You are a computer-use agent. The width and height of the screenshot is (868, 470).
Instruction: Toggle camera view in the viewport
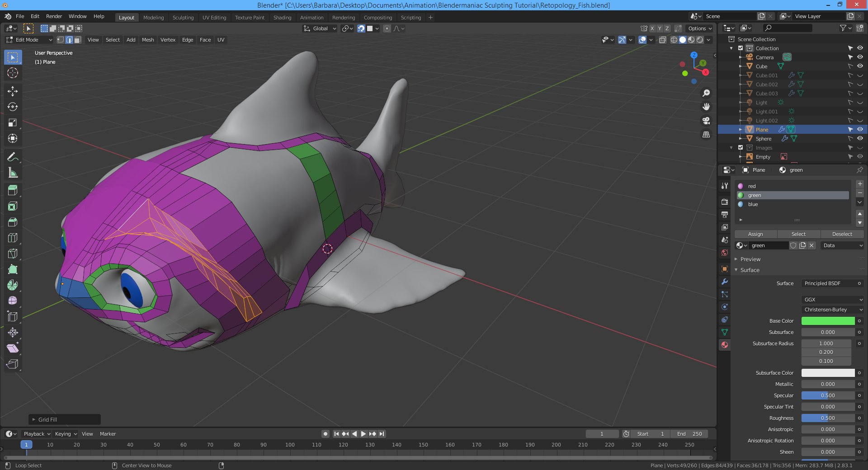point(706,121)
